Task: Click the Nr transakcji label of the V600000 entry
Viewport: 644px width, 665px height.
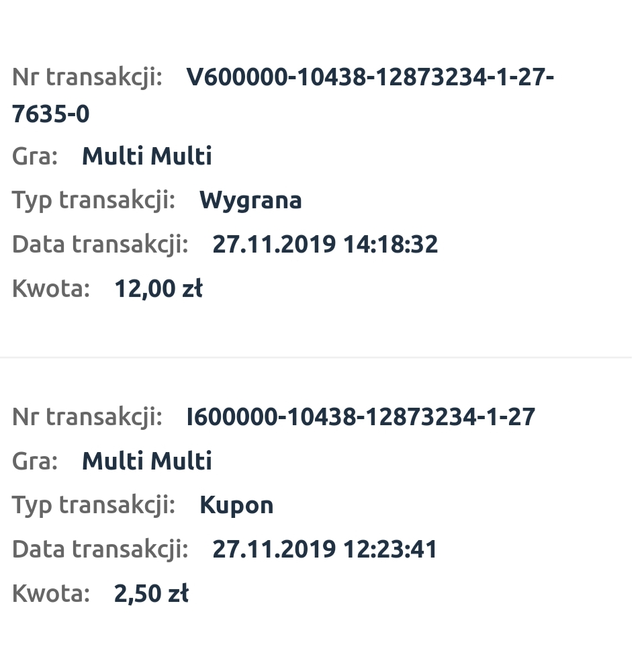Action: (x=87, y=78)
